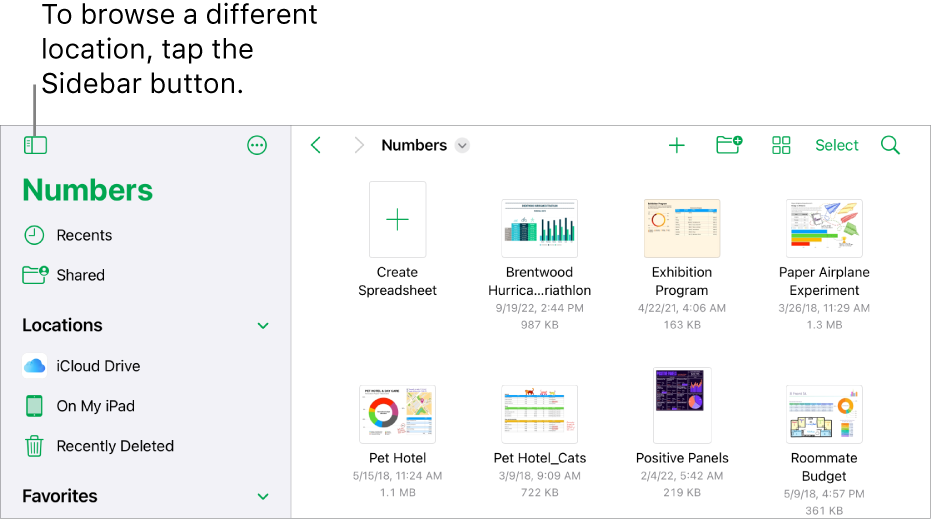This screenshot has height=520, width=932.
Task: Tap the Select button
Action: pyautogui.click(x=836, y=145)
